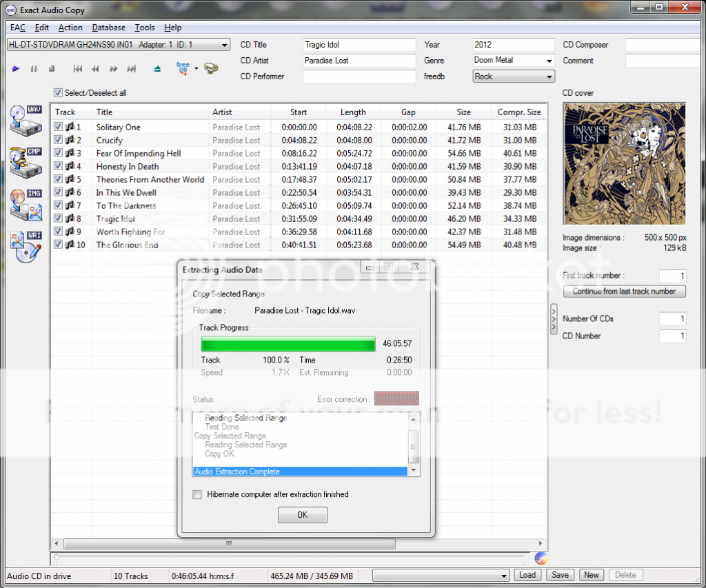The width and height of the screenshot is (706, 588).
Task: Click the CD Artist input field
Action: tap(359, 61)
